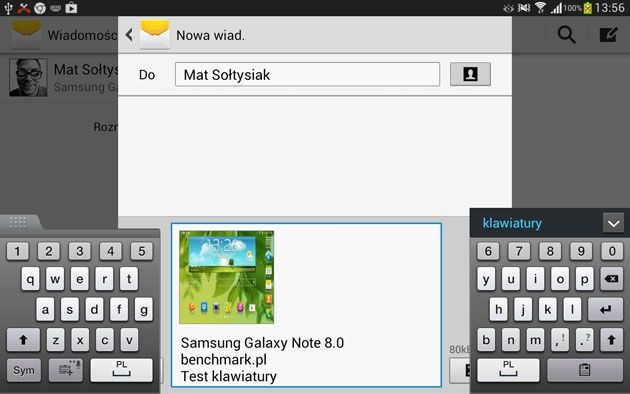Open the contacts picker button
Image resolution: width=630 pixels, height=394 pixels.
point(470,74)
